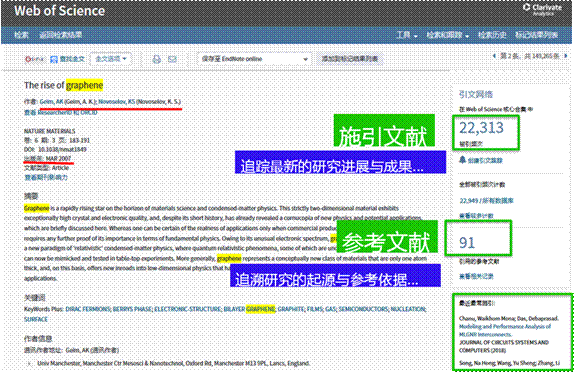View ResearcherID and ORCID link

point(61,112)
